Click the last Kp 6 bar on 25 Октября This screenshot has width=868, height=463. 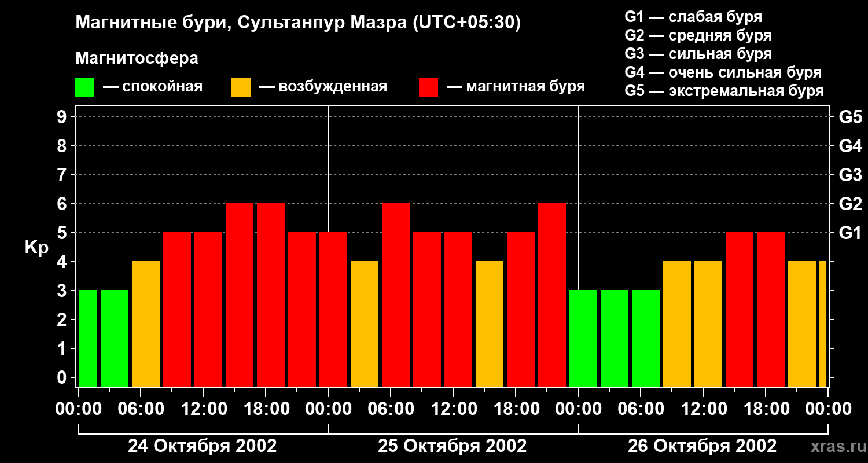552,295
